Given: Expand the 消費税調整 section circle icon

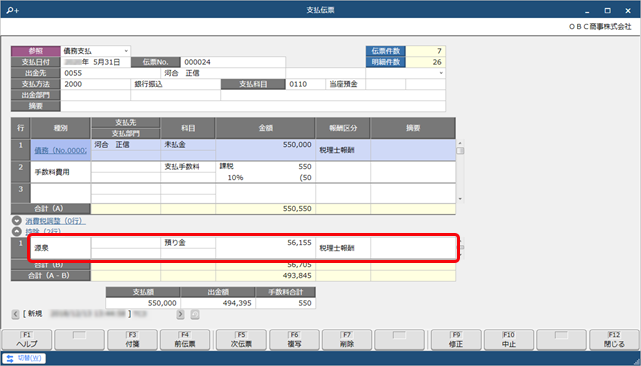Looking at the screenshot, I should point(17,221).
